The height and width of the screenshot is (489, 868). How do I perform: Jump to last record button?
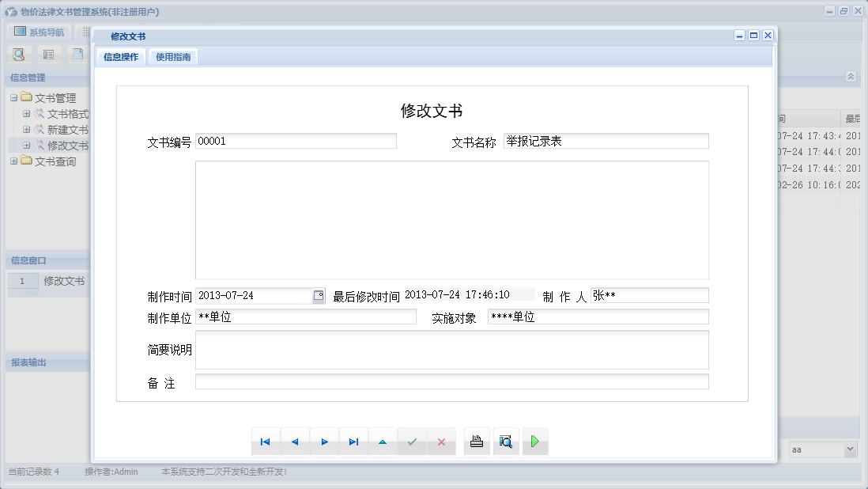point(353,442)
